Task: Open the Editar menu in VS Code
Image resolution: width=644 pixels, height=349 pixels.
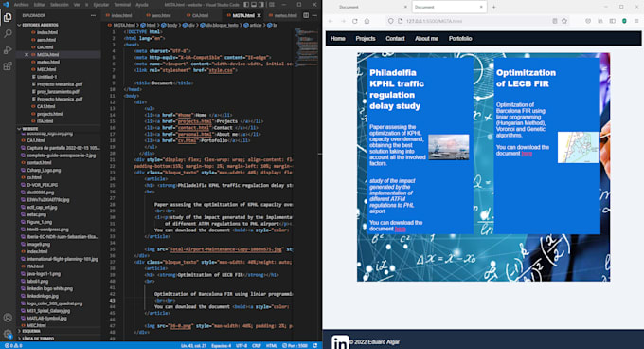Action: 40,5
